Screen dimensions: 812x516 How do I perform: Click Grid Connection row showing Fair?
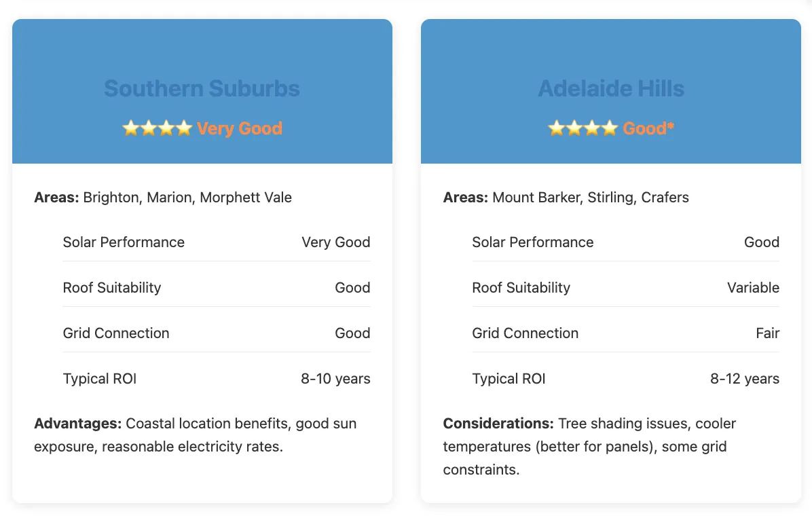625,333
